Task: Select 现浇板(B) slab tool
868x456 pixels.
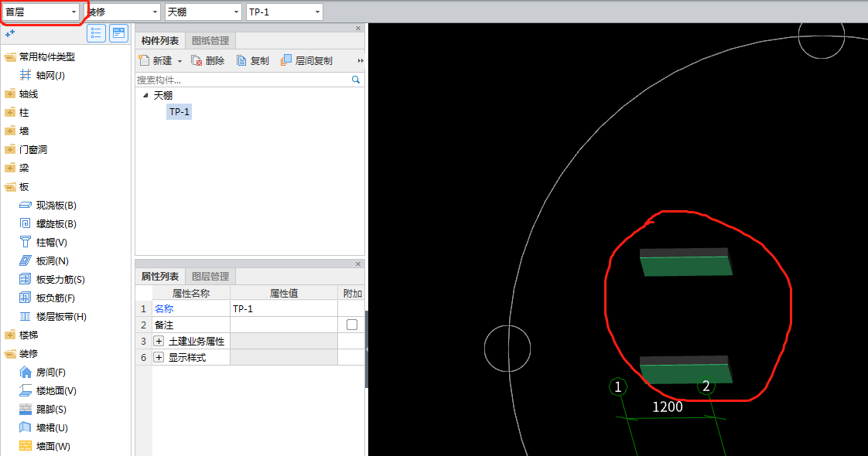Action: pyautogui.click(x=48, y=205)
